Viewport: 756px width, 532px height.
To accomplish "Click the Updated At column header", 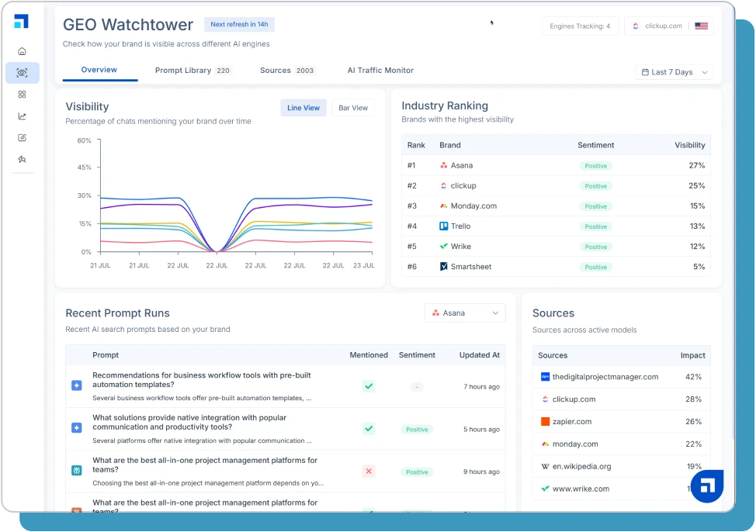I will coord(479,355).
